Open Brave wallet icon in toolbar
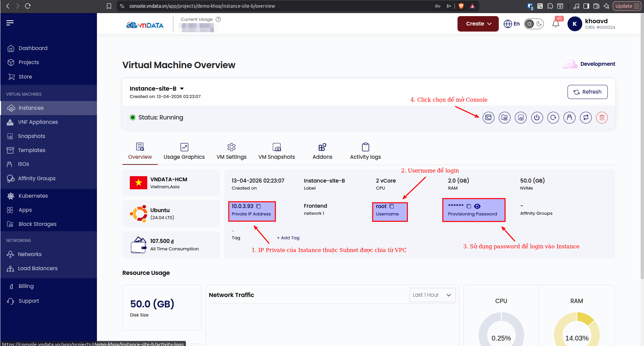 (x=596, y=6)
